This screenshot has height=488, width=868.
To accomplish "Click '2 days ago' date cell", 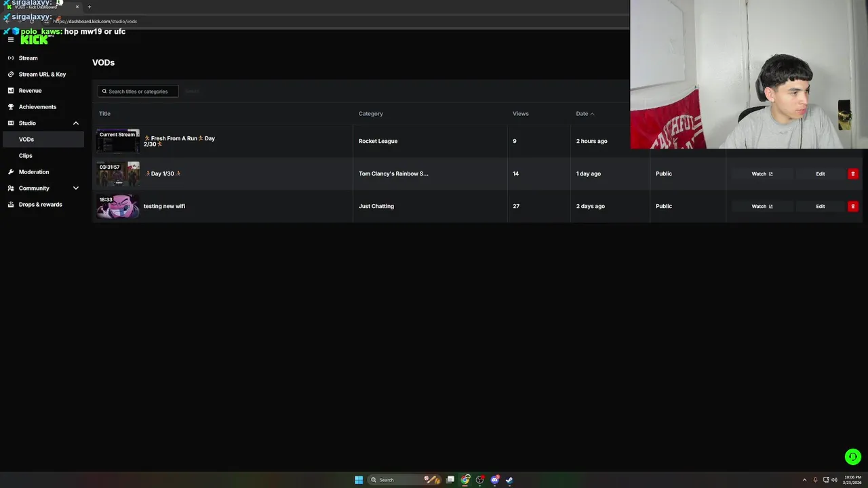I will coord(591,206).
